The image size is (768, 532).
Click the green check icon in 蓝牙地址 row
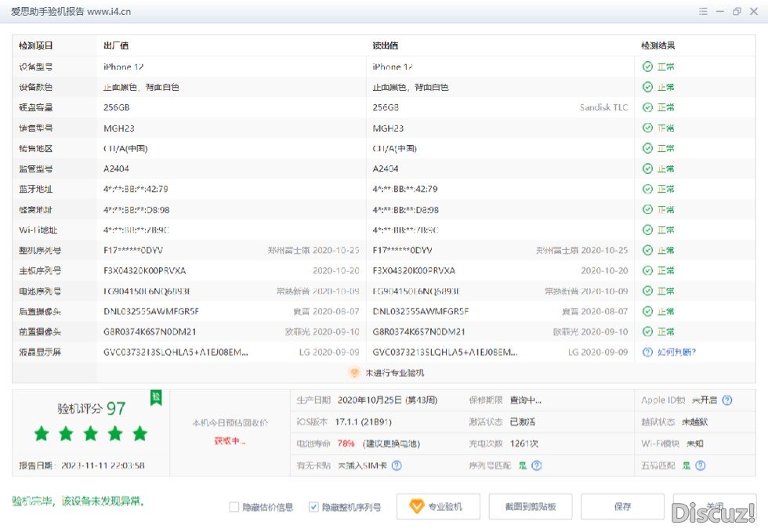click(647, 189)
